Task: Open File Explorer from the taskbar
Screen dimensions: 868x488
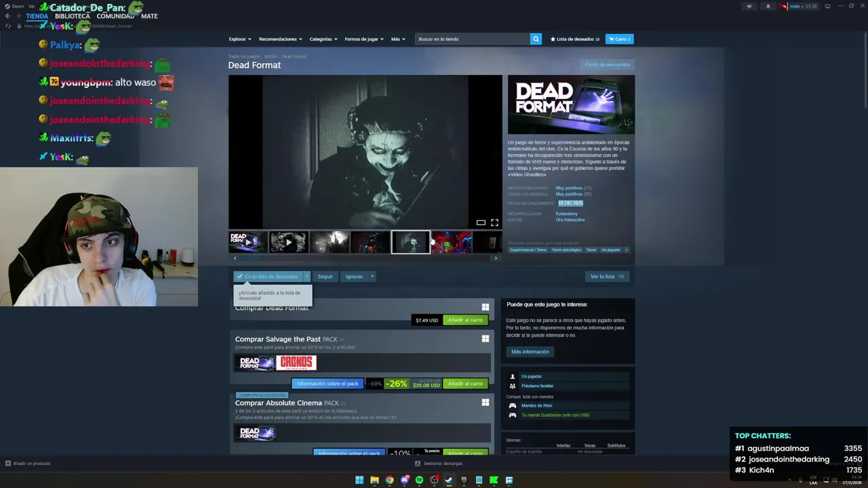Action: click(374, 480)
